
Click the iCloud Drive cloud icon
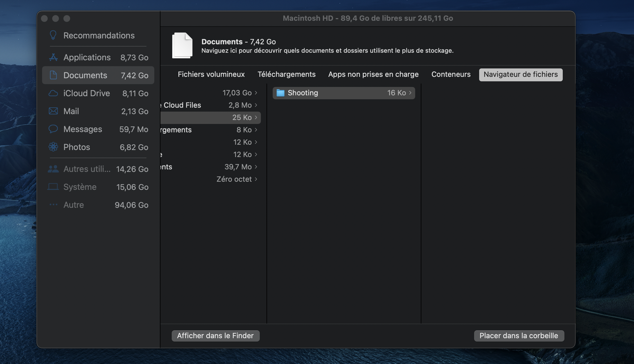click(x=53, y=93)
